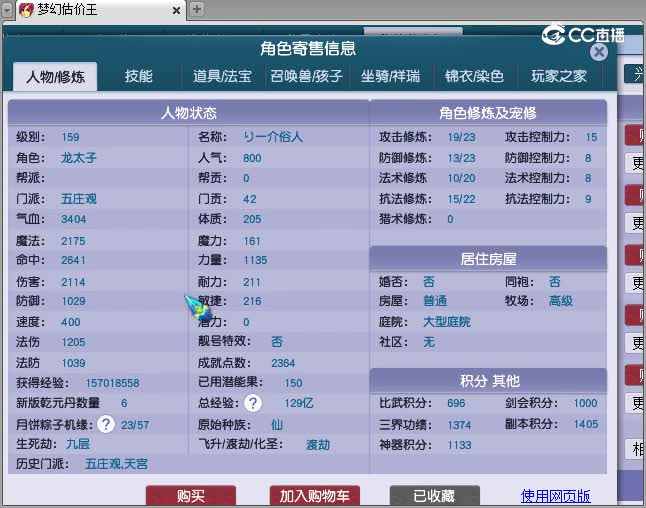Select 获得经验 value 157018558

[x=112, y=383]
